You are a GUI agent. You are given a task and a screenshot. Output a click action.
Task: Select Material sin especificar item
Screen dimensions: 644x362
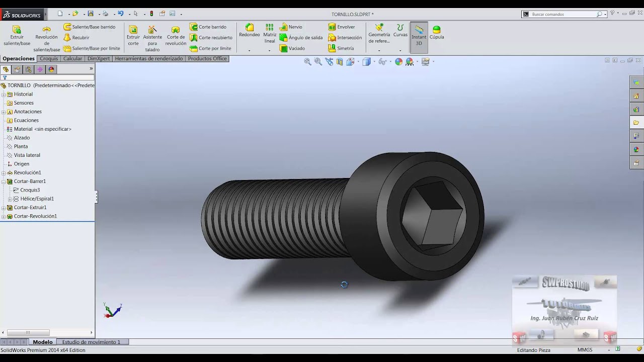click(39, 129)
